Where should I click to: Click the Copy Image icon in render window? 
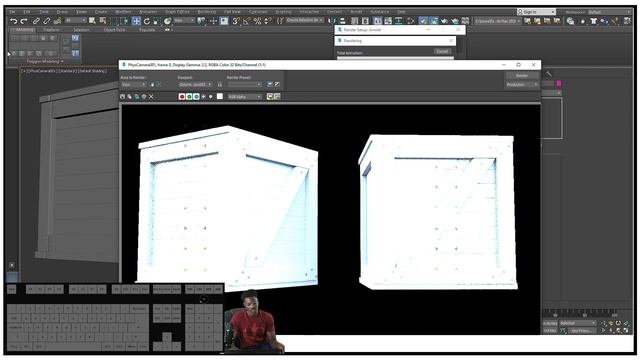[129, 97]
